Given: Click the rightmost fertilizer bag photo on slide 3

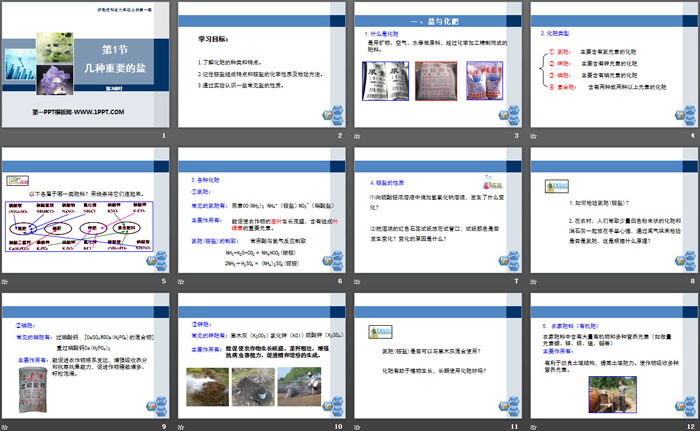Looking at the screenshot, I should click(489, 84).
